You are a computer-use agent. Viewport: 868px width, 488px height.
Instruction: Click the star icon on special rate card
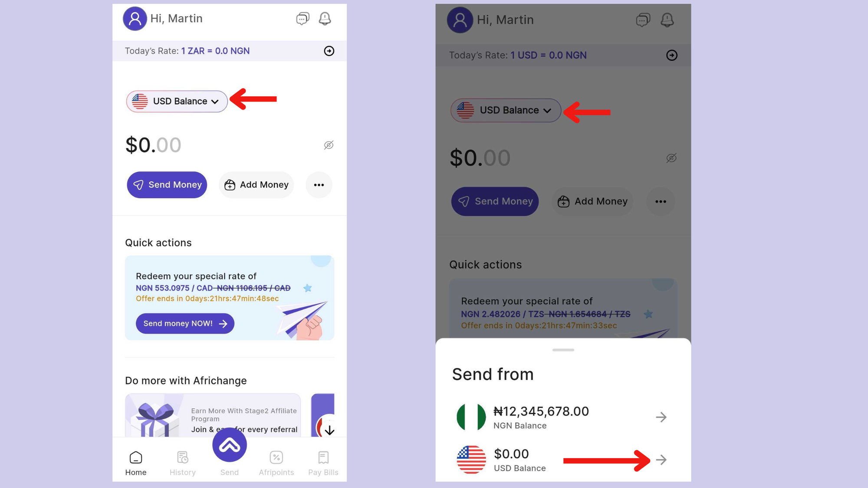(308, 288)
